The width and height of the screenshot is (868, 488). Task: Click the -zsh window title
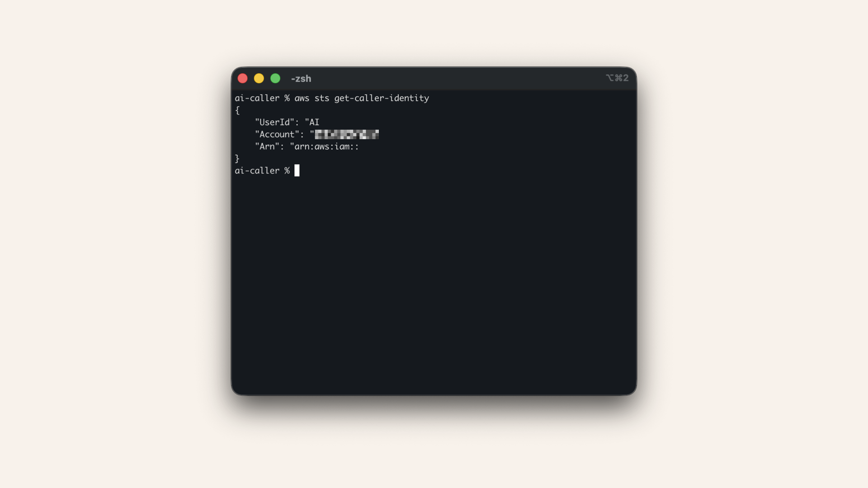301,79
